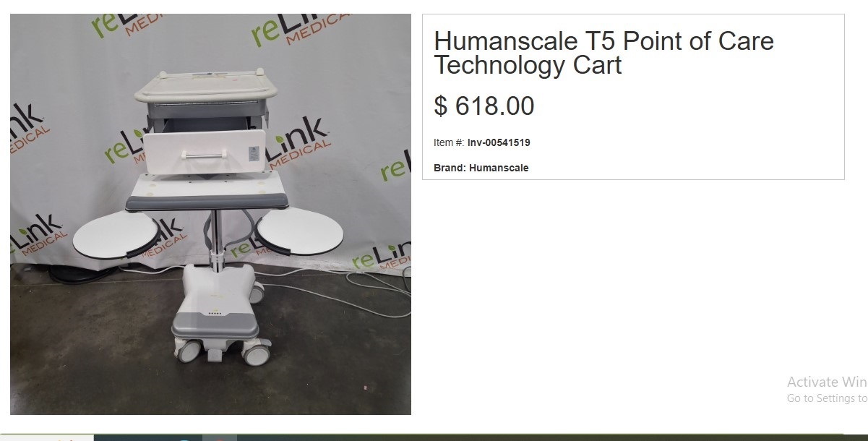The width and height of the screenshot is (868, 441).
Task: Select the highlighted active app on taskbar
Action: pyautogui.click(x=220, y=437)
